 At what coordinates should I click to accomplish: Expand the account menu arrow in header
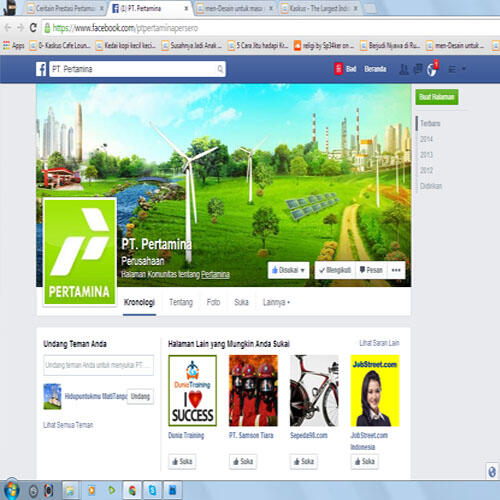tap(464, 69)
